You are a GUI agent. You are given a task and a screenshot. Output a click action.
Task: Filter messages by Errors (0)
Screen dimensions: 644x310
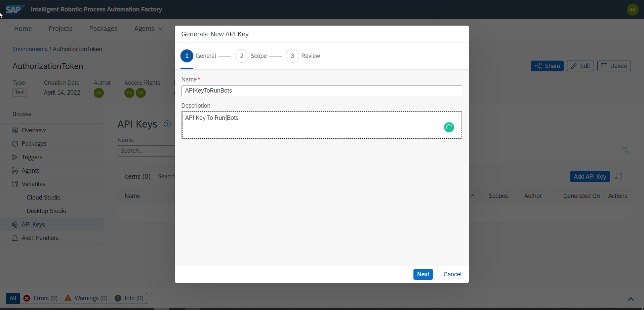[40, 298]
